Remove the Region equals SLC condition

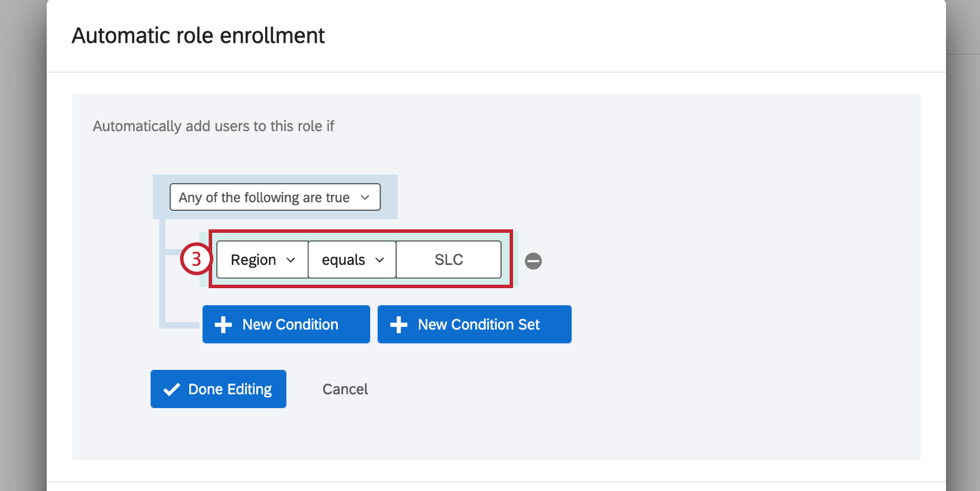coord(533,261)
